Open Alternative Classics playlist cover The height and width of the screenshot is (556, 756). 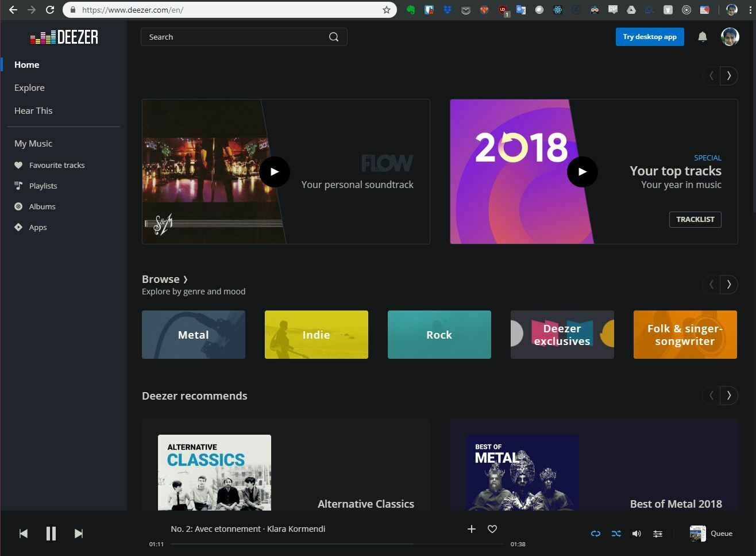(x=214, y=473)
